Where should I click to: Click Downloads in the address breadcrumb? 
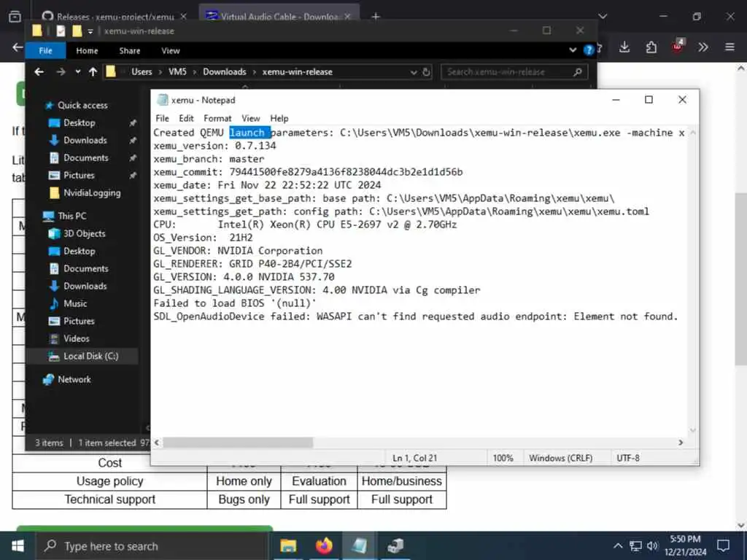click(225, 72)
